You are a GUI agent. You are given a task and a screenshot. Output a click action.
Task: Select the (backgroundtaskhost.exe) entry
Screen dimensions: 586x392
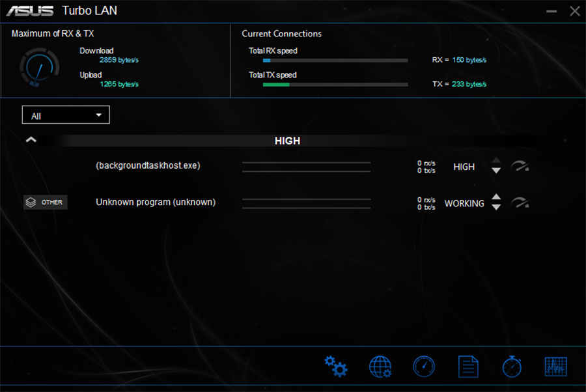(x=148, y=165)
